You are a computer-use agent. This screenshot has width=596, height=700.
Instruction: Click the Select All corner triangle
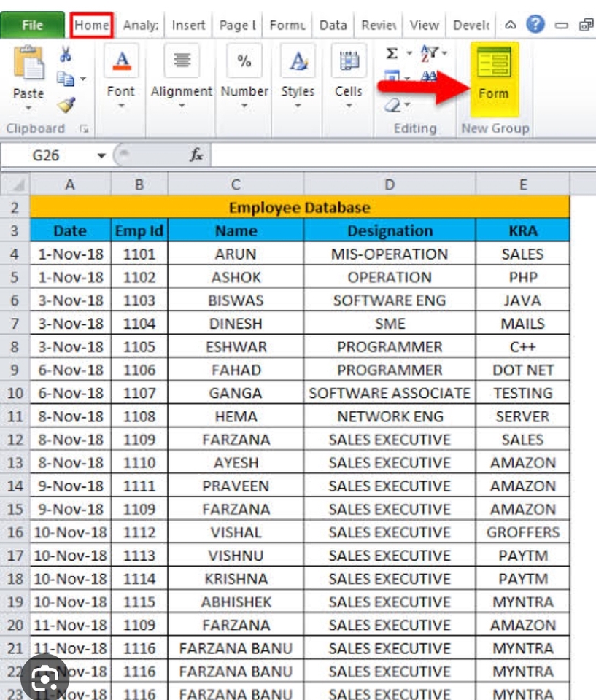click(x=15, y=184)
